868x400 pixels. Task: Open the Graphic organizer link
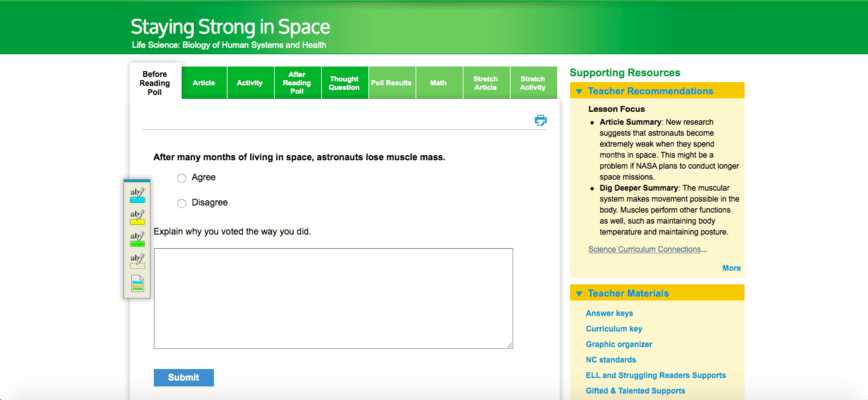click(x=619, y=344)
